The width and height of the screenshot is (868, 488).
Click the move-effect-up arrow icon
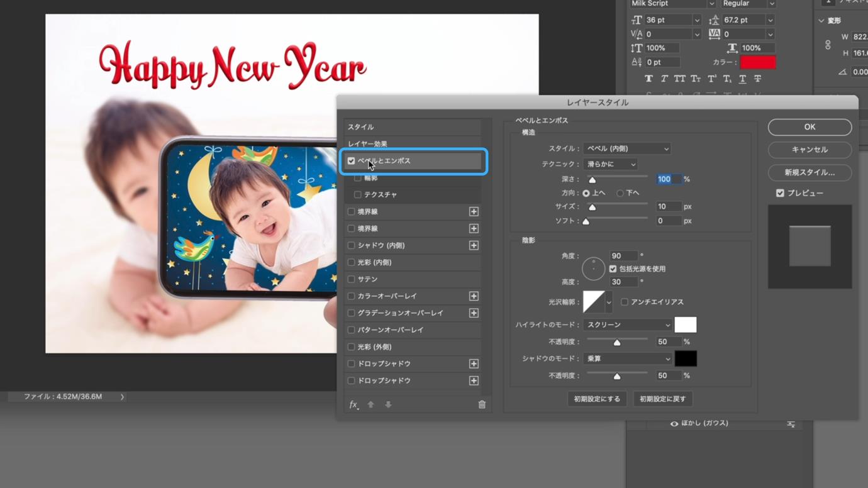click(x=370, y=404)
